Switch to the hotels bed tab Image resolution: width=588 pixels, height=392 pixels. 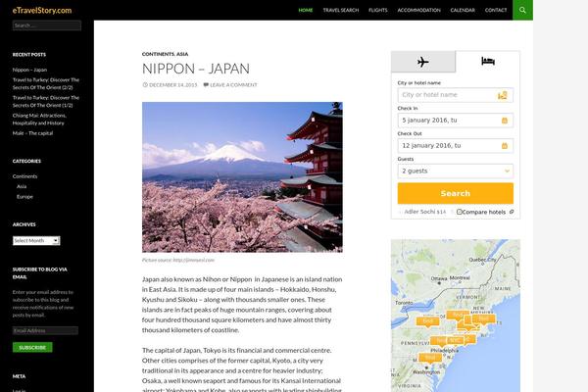(x=488, y=61)
